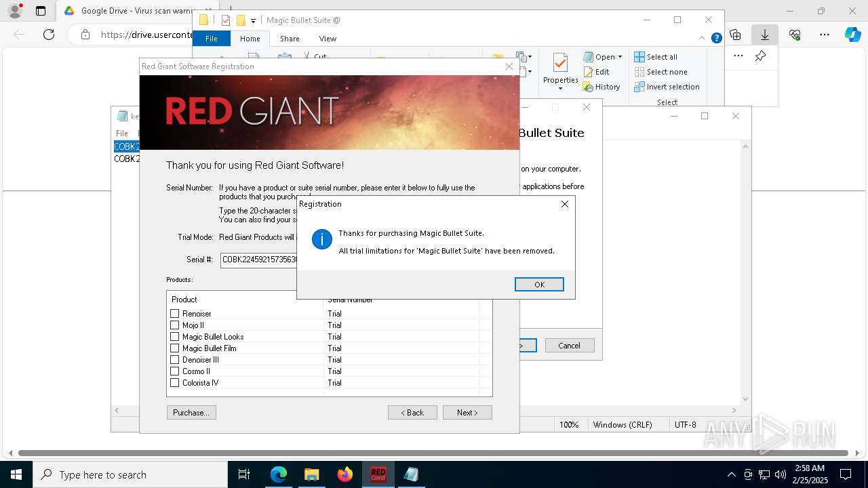Expand the Open dropdown arrow in the ribbon
Screen dimensions: 868x488
(620, 57)
